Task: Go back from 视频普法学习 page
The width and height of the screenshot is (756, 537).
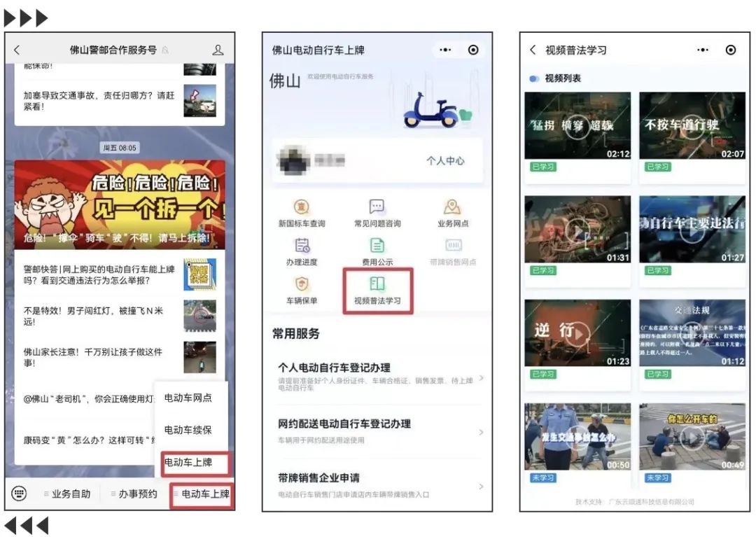Action: tap(533, 50)
